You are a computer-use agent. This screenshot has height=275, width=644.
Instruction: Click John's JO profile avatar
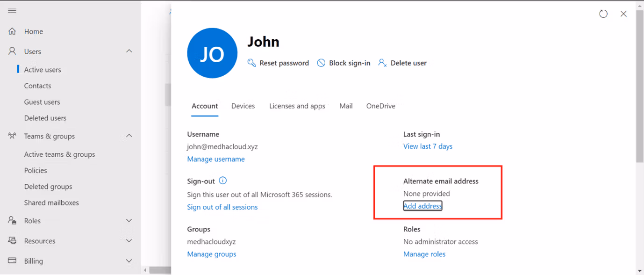pos(212,53)
